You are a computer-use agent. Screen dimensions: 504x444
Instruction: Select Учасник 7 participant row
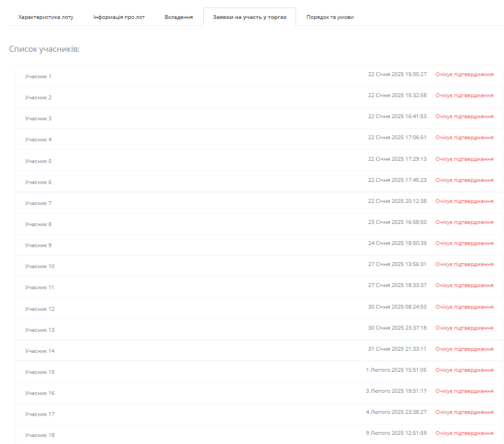click(38, 203)
